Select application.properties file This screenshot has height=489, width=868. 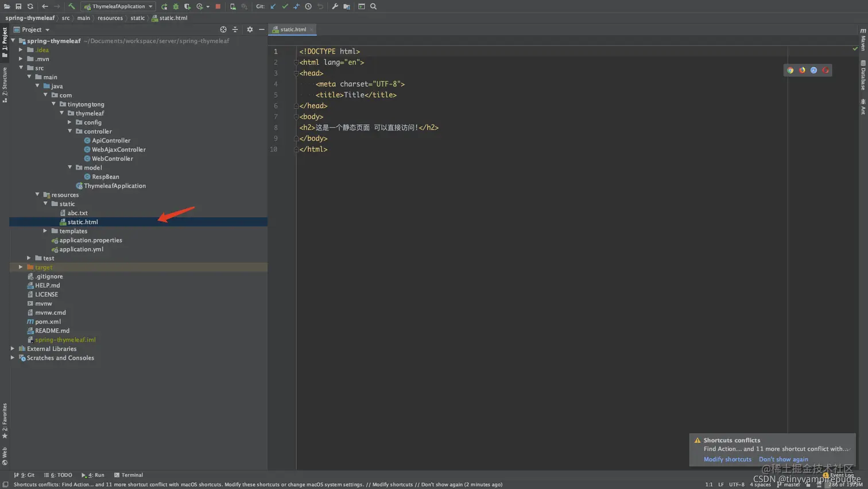(x=90, y=240)
